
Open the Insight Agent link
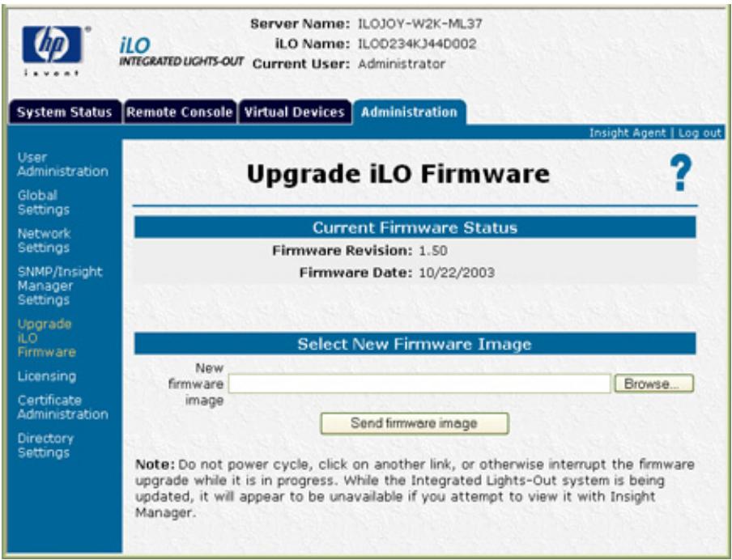(628, 133)
